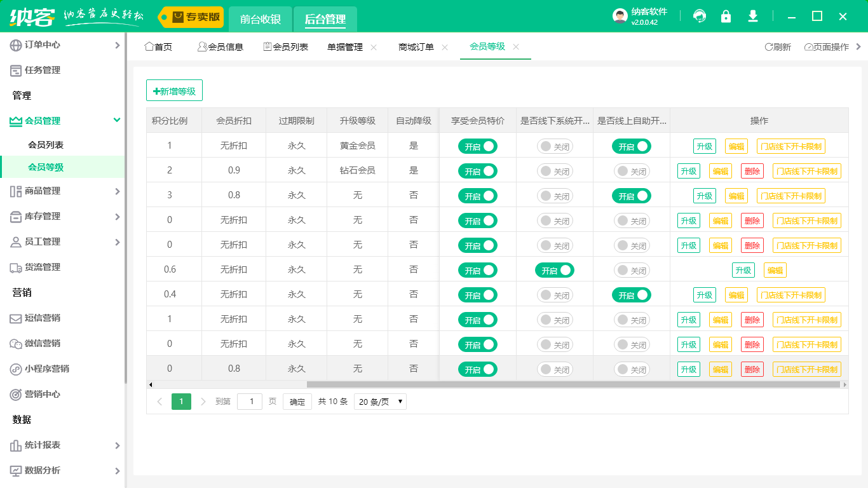This screenshot has width=868, height=488.
Task: Click the horizontal table scrollbar
Action: (x=572, y=384)
